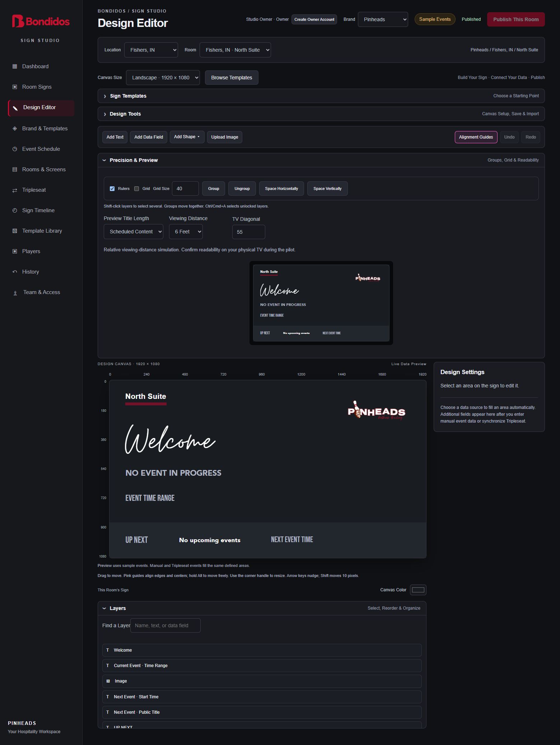This screenshot has height=745, width=560.
Task: Click the TV preview thumbnail
Action: tap(321, 303)
